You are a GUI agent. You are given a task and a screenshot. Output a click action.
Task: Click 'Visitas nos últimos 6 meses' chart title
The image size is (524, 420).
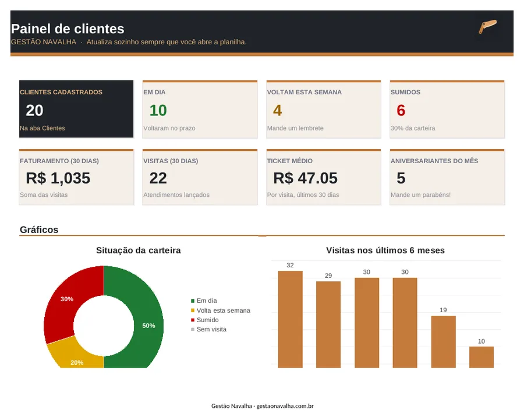point(385,250)
